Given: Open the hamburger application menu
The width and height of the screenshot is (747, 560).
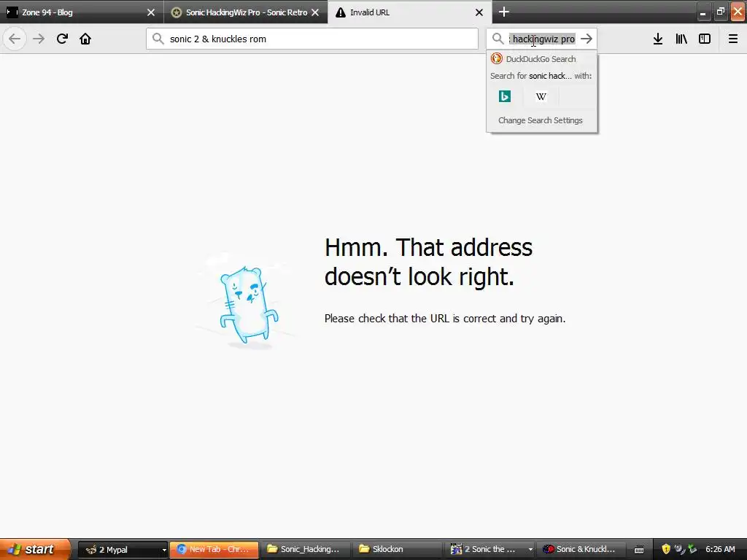Looking at the screenshot, I should tap(733, 39).
